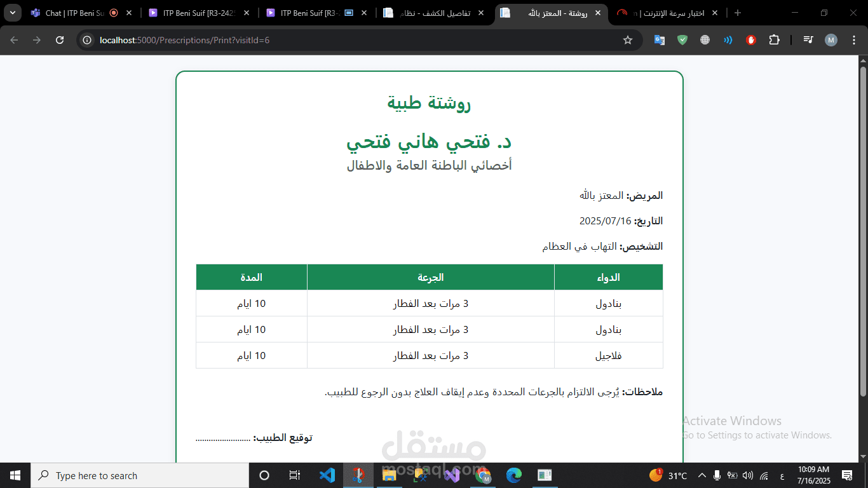Click the address bar URL
Viewport: 868px width, 488px height.
[x=184, y=40]
